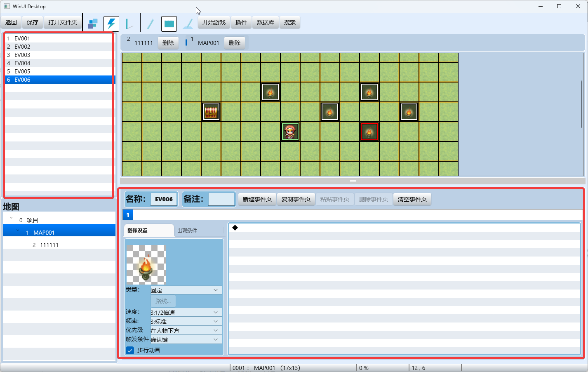
Task: Choose the L-shaped corner tool icon
Action: click(129, 24)
